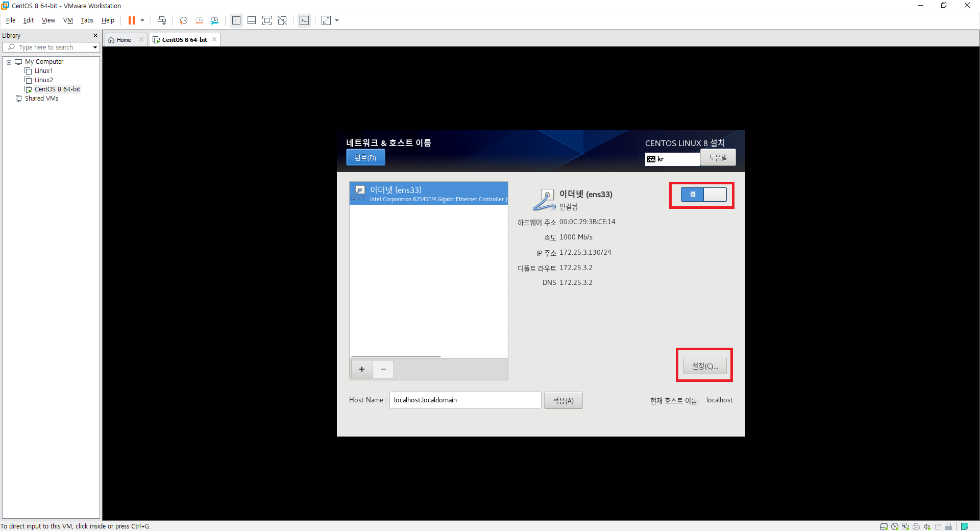Open the View menu
This screenshot has width=980, height=531.
tap(48, 20)
